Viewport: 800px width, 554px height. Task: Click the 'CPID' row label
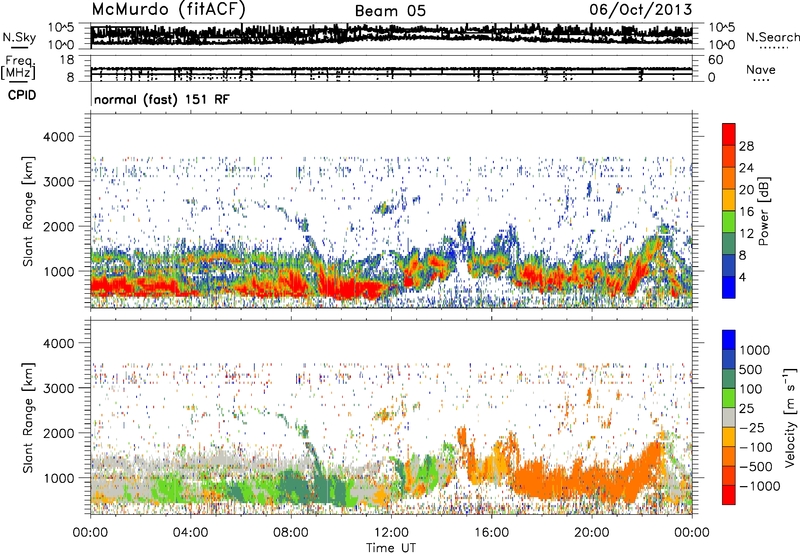(22, 95)
